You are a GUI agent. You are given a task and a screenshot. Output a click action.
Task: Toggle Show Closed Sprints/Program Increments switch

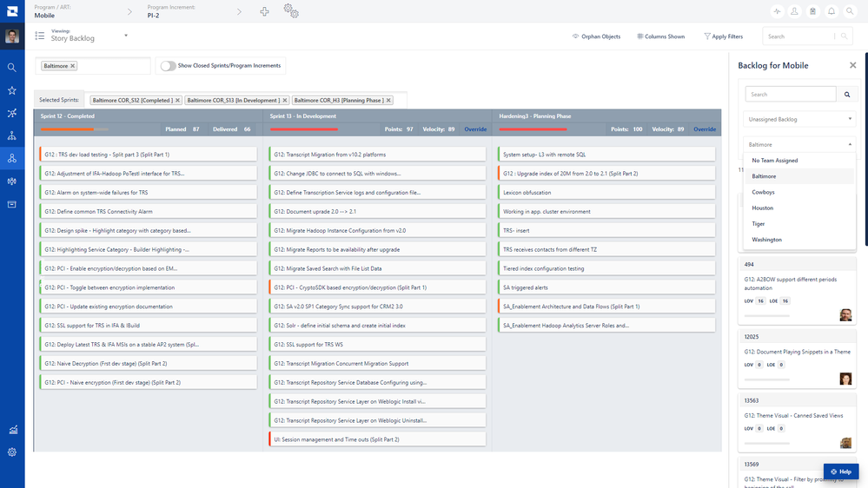(168, 66)
